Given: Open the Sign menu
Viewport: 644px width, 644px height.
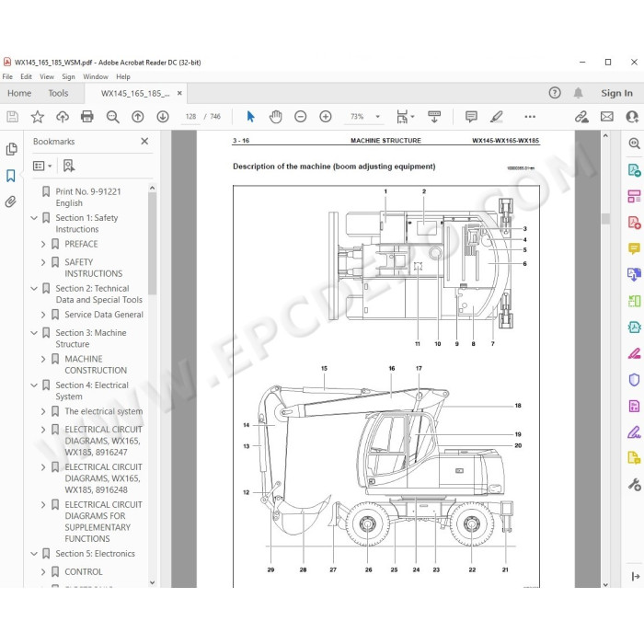Looking at the screenshot, I should [68, 76].
